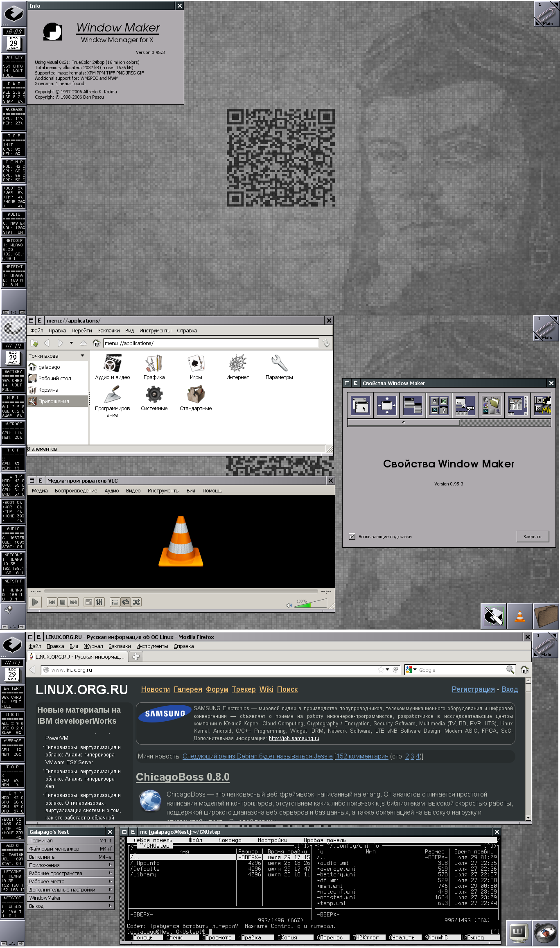
Task: Open Воспроизведение menu in VLC
Action: coord(76,490)
